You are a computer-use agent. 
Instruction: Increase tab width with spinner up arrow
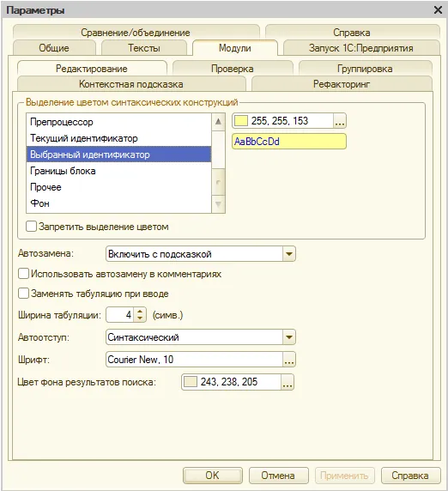[x=140, y=312]
